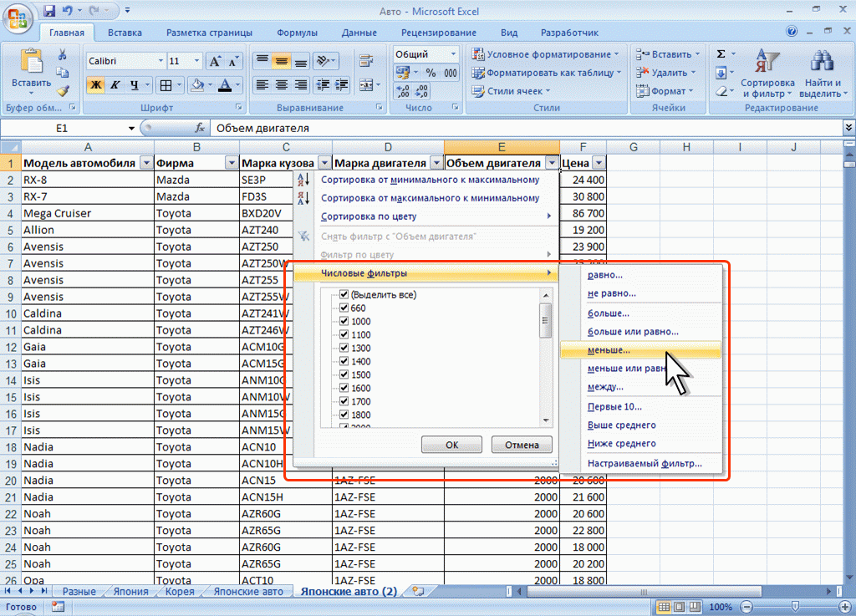Uncheck the 1400 filter value
This screenshot has width=856, height=616.
click(344, 360)
